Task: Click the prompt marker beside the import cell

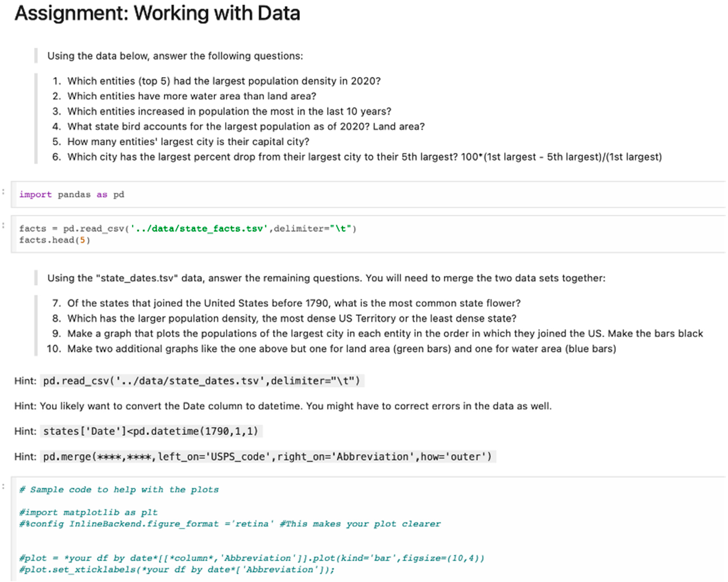Action: point(3,192)
